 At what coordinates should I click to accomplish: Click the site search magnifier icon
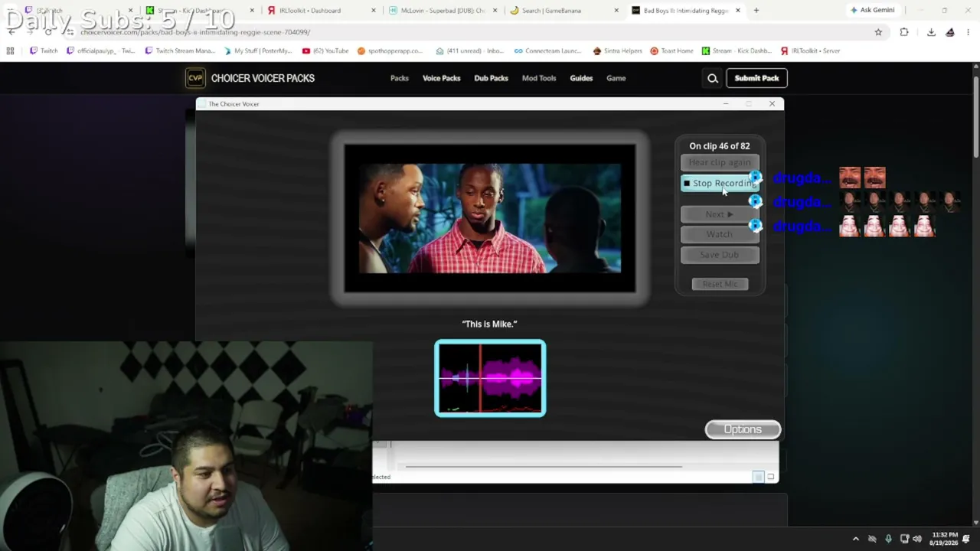tap(713, 78)
